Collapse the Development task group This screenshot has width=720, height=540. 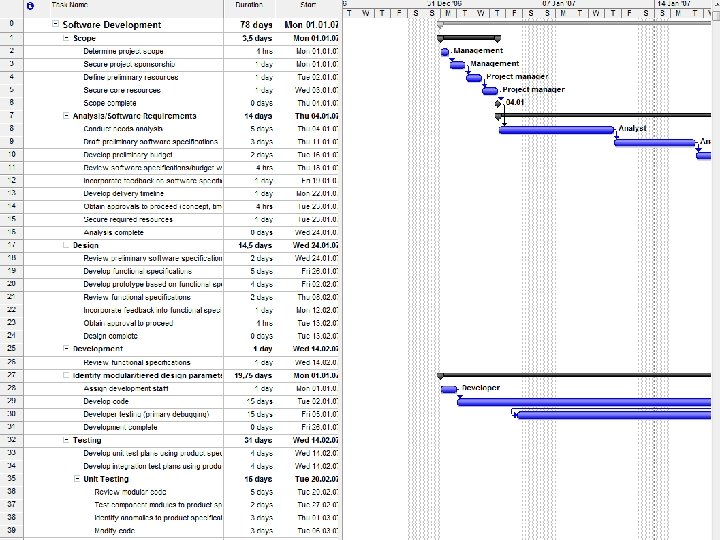[66, 349]
